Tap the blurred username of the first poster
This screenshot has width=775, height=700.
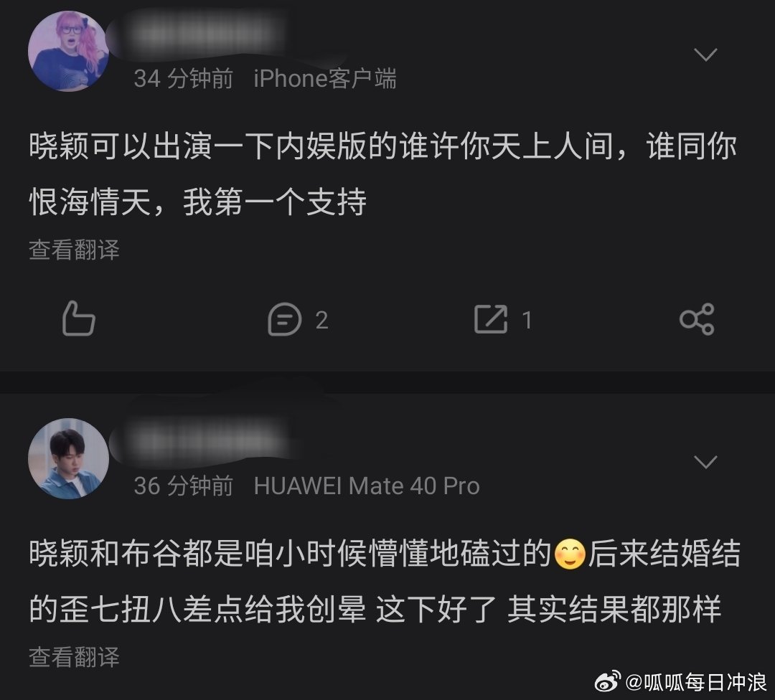pos(202,34)
